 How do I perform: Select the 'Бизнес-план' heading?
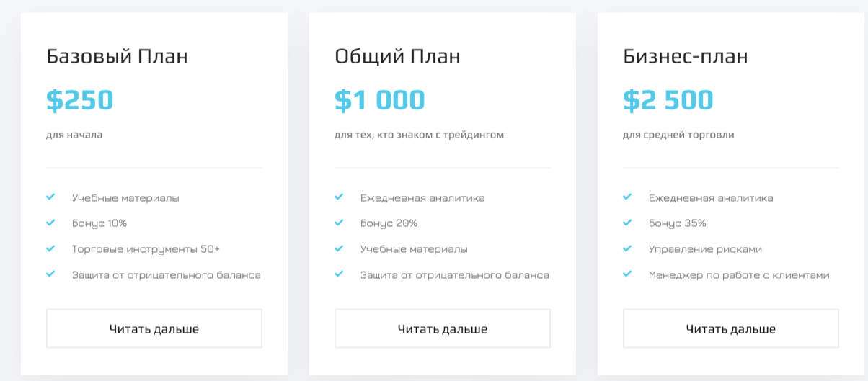coord(685,56)
